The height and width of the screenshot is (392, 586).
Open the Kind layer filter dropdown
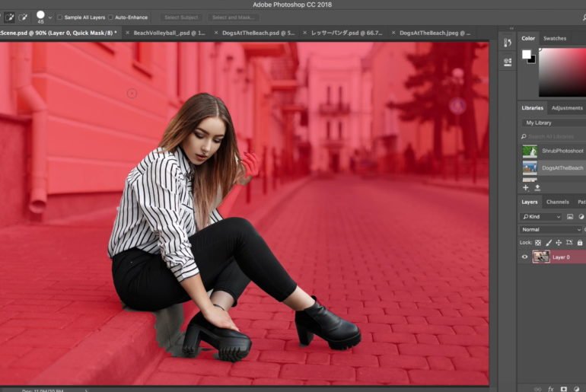point(540,217)
